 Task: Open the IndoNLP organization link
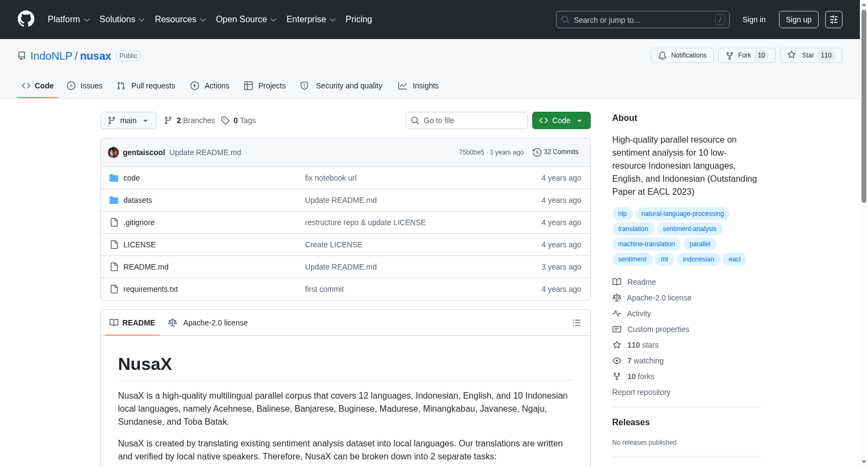[x=52, y=56]
